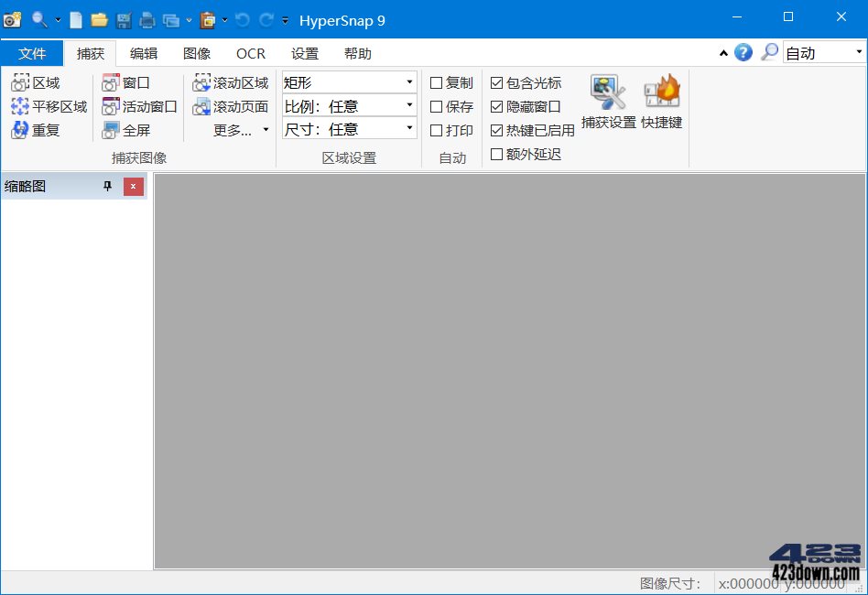Collapse the ribbon with the up arrow
Viewport: 868px width, 595px height.
click(x=723, y=53)
